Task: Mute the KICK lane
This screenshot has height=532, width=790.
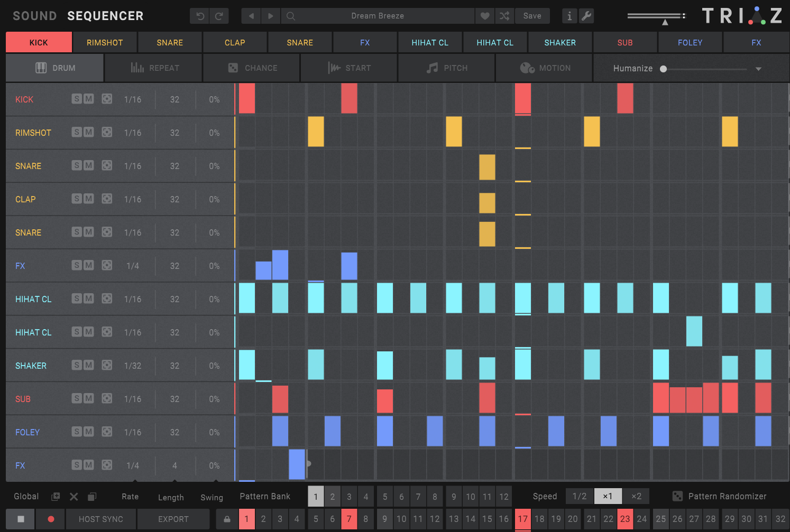Action: (x=89, y=99)
